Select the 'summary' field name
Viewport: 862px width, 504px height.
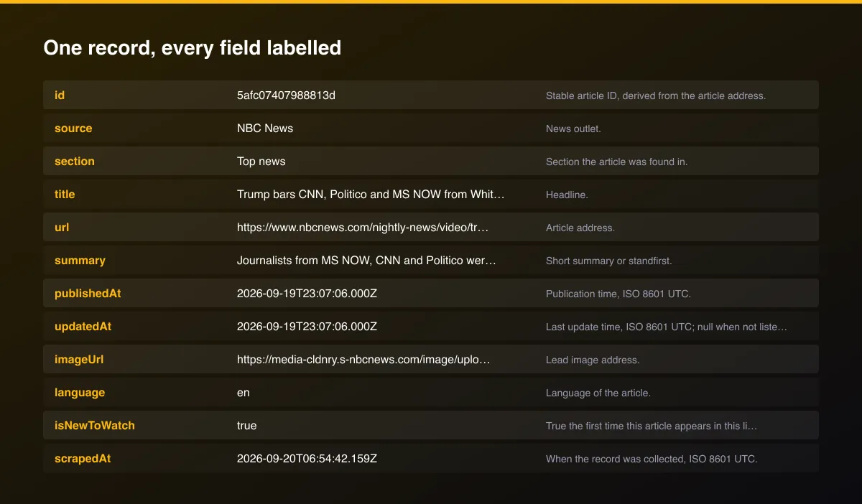click(x=80, y=260)
